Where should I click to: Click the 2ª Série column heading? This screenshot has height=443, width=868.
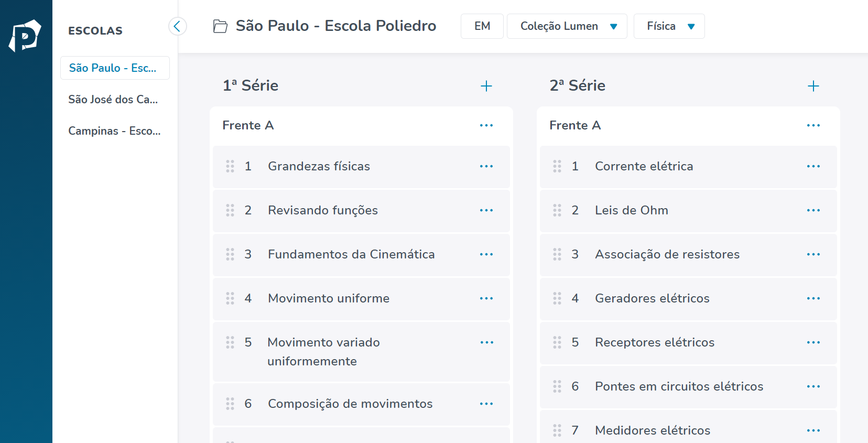(x=578, y=85)
